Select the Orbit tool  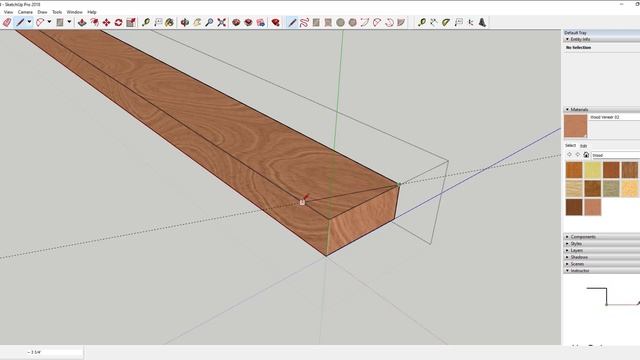185,22
